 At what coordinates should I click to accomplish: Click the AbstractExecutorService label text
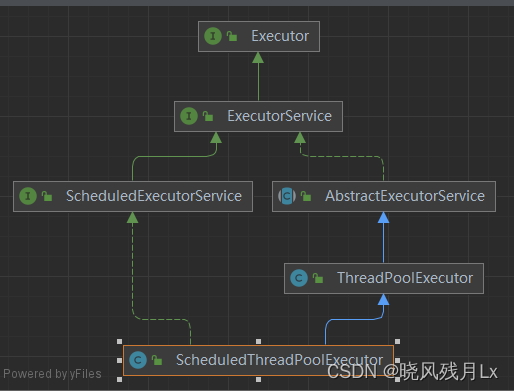click(405, 196)
